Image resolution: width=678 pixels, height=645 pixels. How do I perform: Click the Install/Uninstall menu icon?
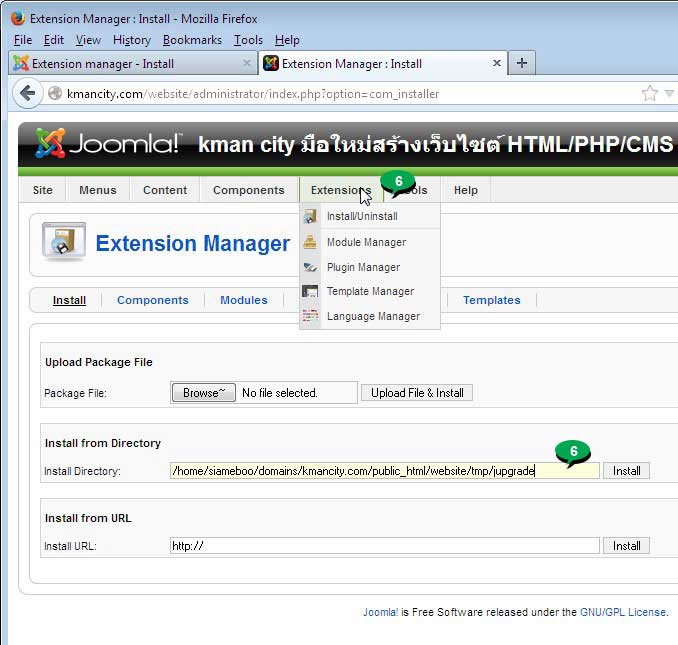[310, 216]
